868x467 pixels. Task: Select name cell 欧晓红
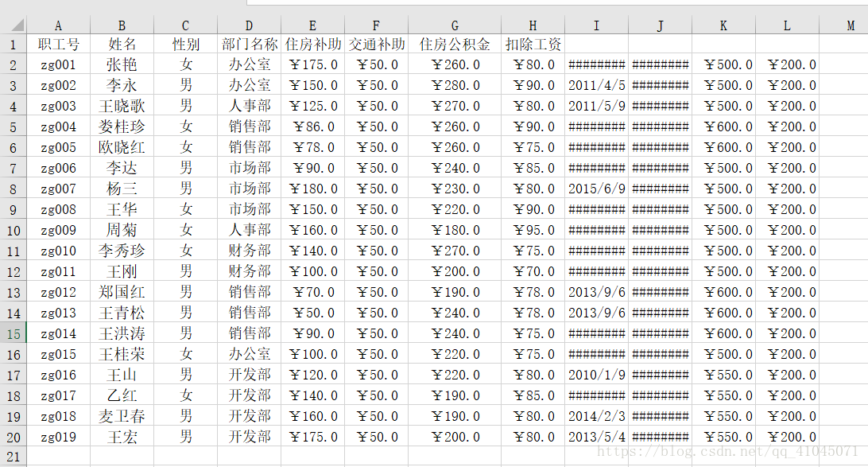(122, 147)
